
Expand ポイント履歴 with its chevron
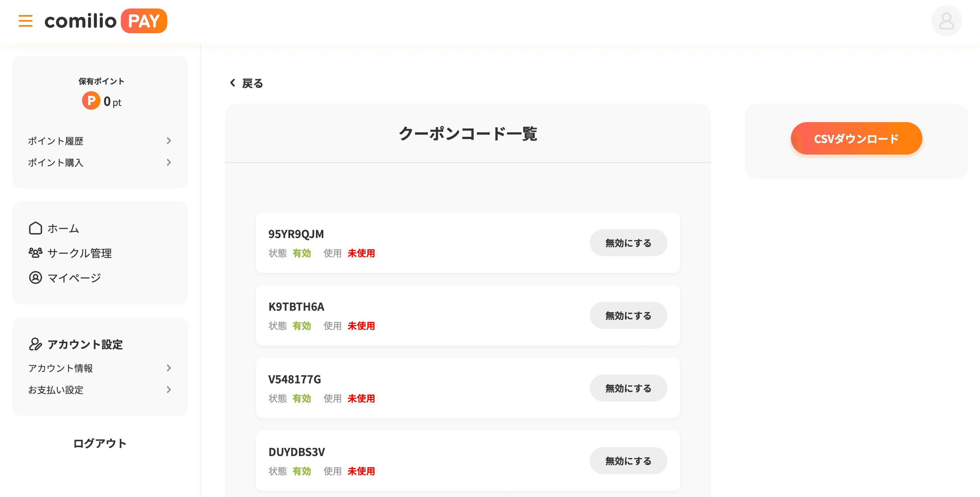coord(169,141)
